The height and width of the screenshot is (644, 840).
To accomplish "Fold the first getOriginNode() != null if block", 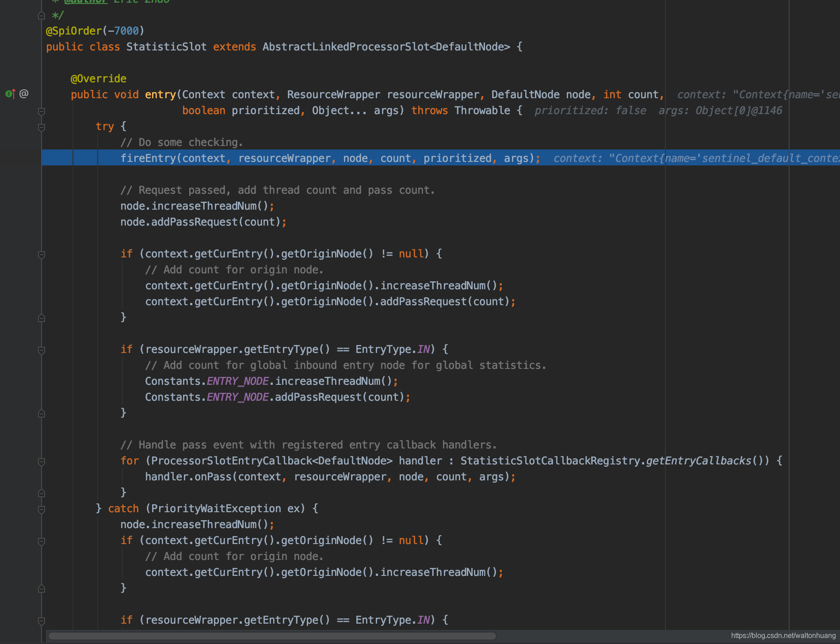I will coord(42,255).
